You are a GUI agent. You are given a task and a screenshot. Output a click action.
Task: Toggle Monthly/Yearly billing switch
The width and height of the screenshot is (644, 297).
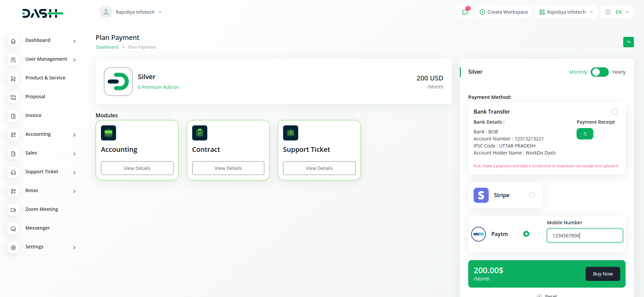(599, 72)
